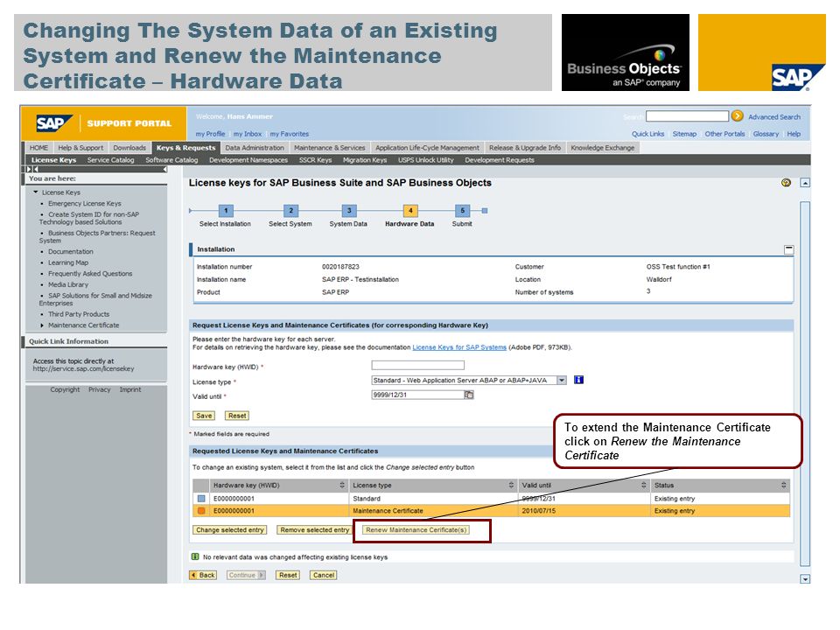The width and height of the screenshot is (840, 630).
Task: Open the Advanced Search link
Action: pyautogui.click(x=774, y=116)
